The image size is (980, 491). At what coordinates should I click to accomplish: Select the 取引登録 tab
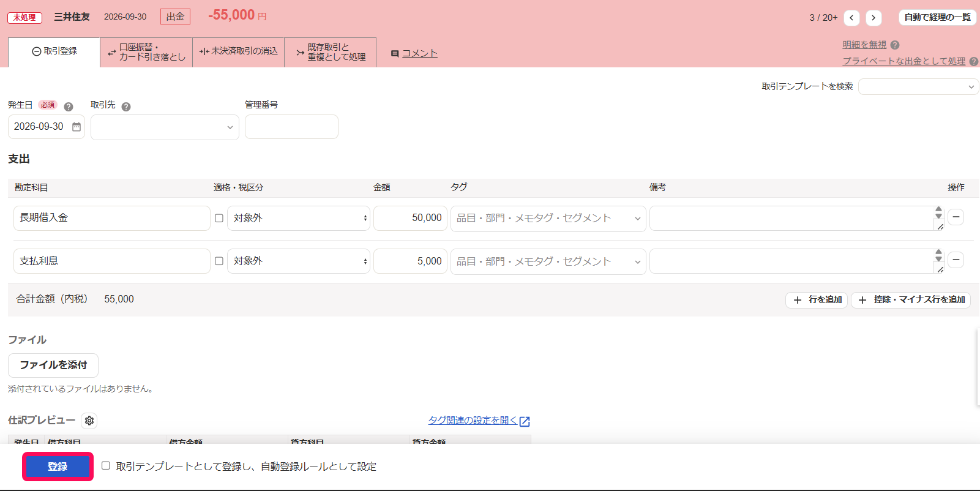point(54,52)
